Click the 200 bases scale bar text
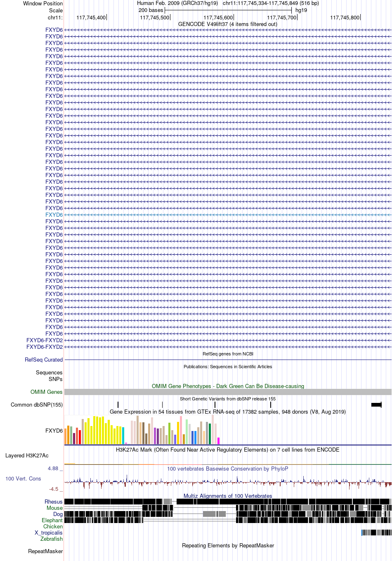This screenshot has width=392, height=561. point(151,10)
